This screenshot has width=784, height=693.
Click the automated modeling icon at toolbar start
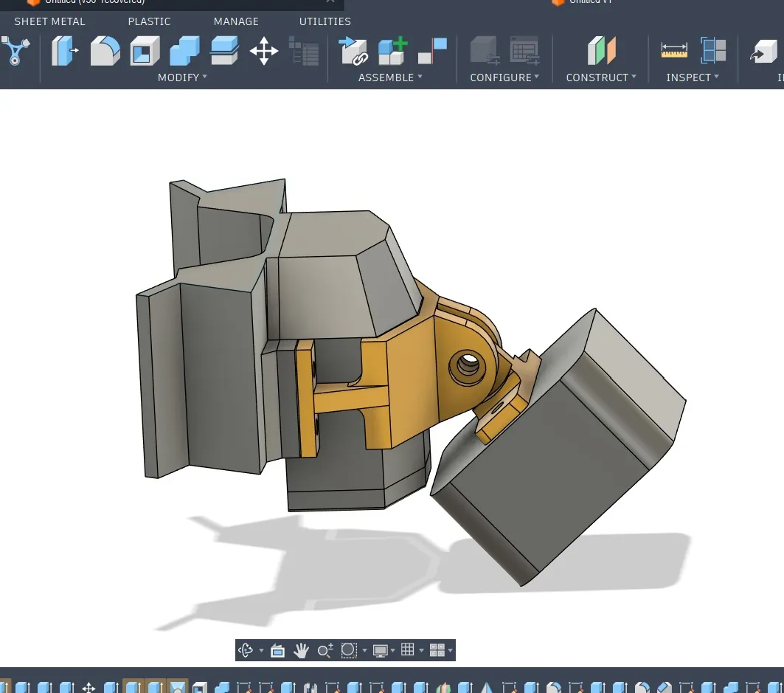click(x=15, y=51)
